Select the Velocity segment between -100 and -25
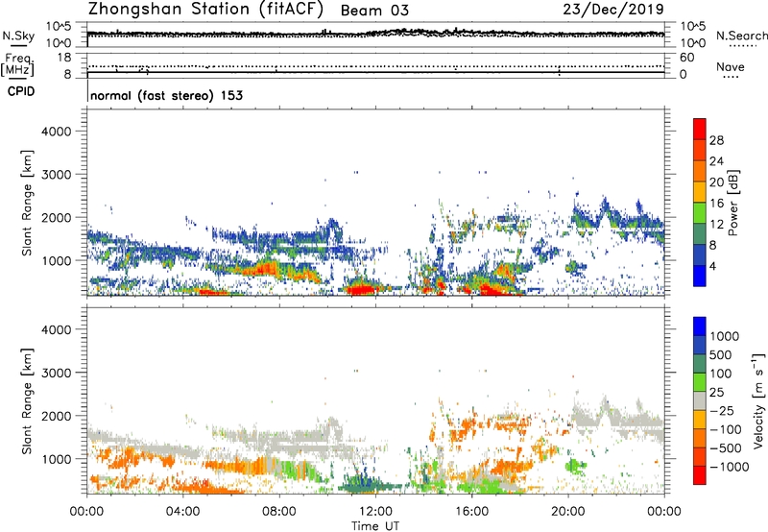This screenshot has height=532, width=768. point(700,420)
